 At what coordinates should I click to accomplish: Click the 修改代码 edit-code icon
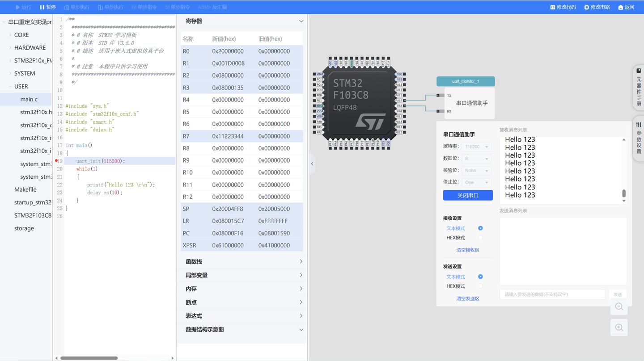coord(563,7)
